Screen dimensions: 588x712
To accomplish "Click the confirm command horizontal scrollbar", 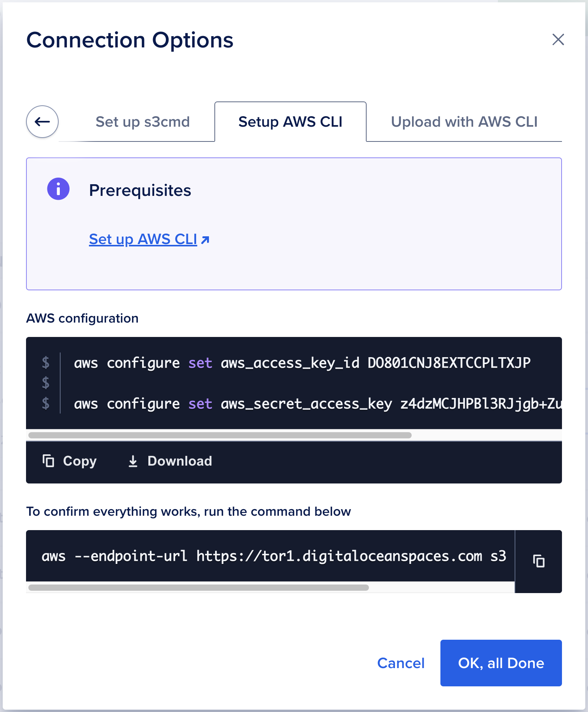I will pos(198,588).
